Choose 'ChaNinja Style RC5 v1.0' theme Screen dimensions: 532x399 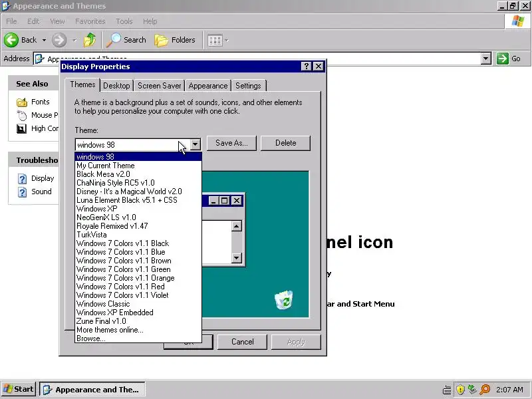click(138, 183)
